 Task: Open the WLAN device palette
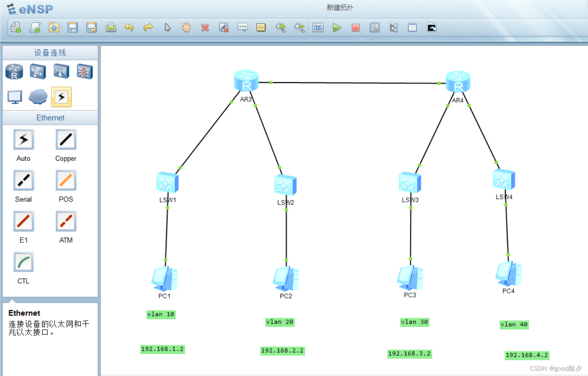pyautogui.click(x=61, y=72)
